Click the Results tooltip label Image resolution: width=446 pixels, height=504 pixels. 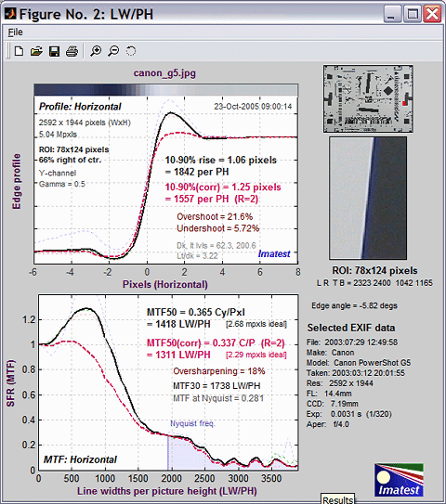(337, 499)
